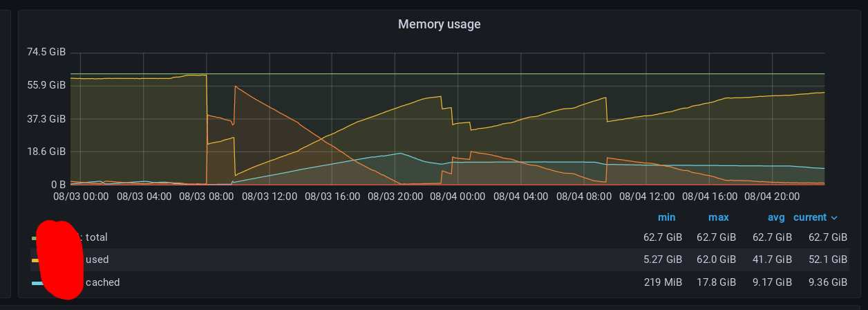Click the 18.6 GiB y-axis label
Viewport: 868px width, 310px height.
47,152
